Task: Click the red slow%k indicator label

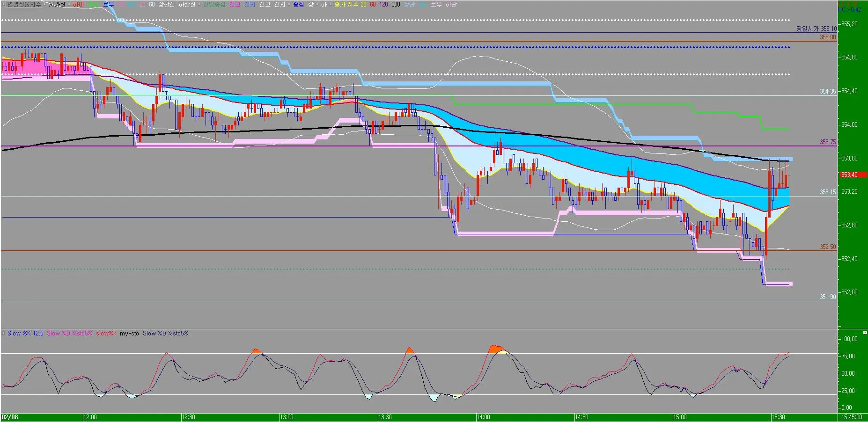Action: (x=106, y=333)
